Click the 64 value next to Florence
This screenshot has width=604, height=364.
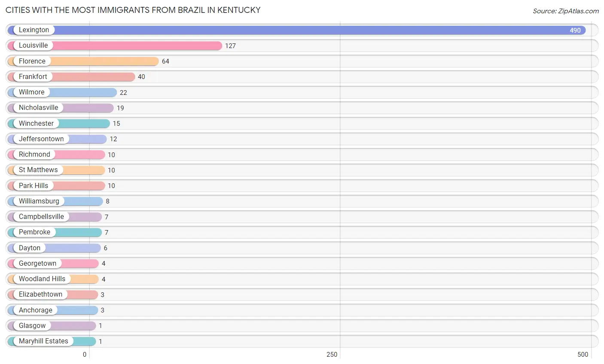(x=165, y=61)
